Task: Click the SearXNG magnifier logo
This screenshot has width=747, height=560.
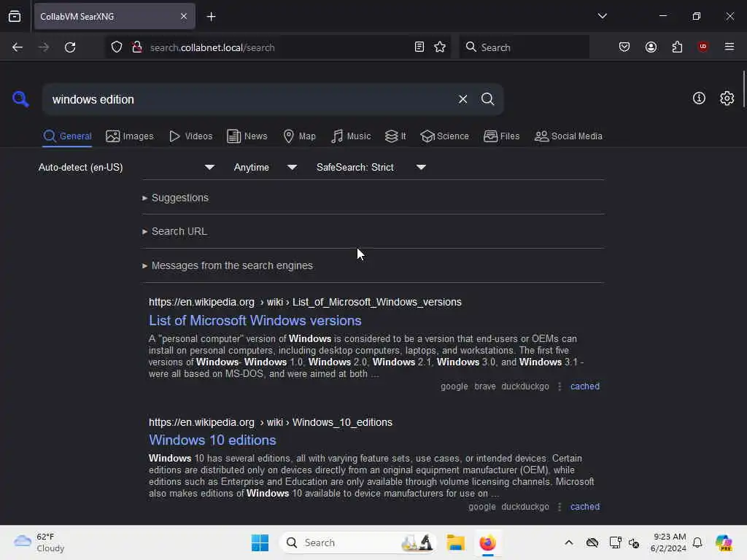Action: pos(20,99)
